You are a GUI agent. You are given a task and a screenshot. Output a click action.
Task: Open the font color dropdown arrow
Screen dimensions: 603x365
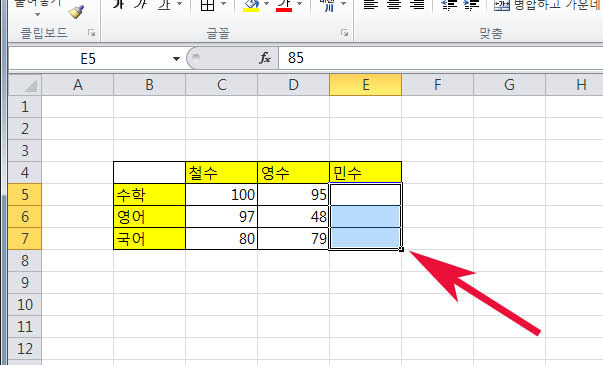point(300,4)
